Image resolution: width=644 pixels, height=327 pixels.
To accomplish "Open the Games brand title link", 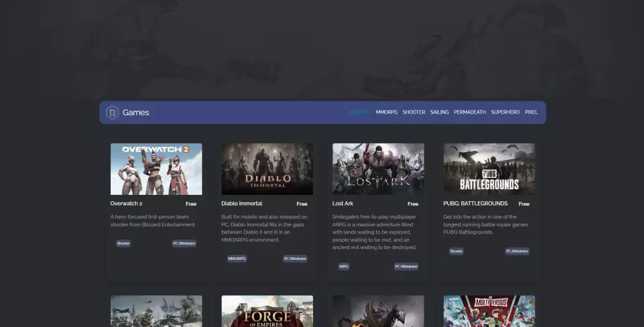I will click(135, 112).
